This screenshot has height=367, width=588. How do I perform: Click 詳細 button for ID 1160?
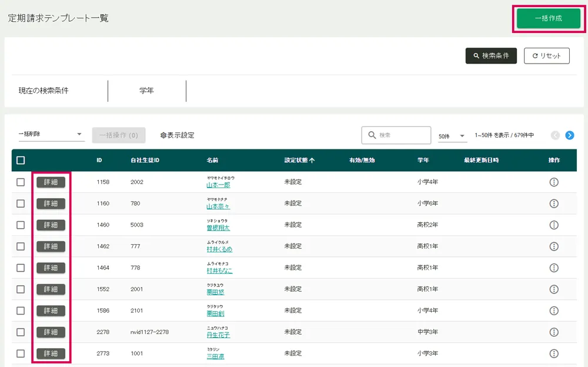point(51,203)
